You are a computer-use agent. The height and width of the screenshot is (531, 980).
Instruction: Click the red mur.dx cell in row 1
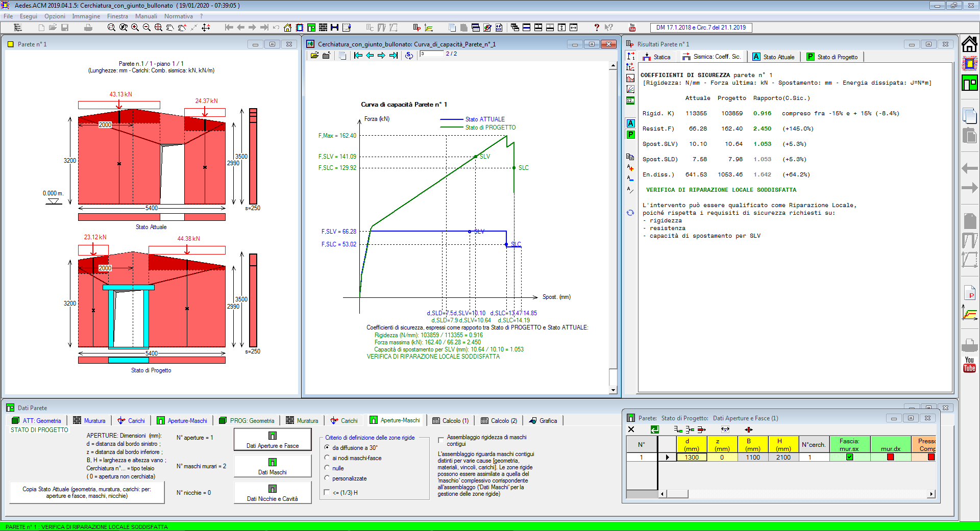891,457
